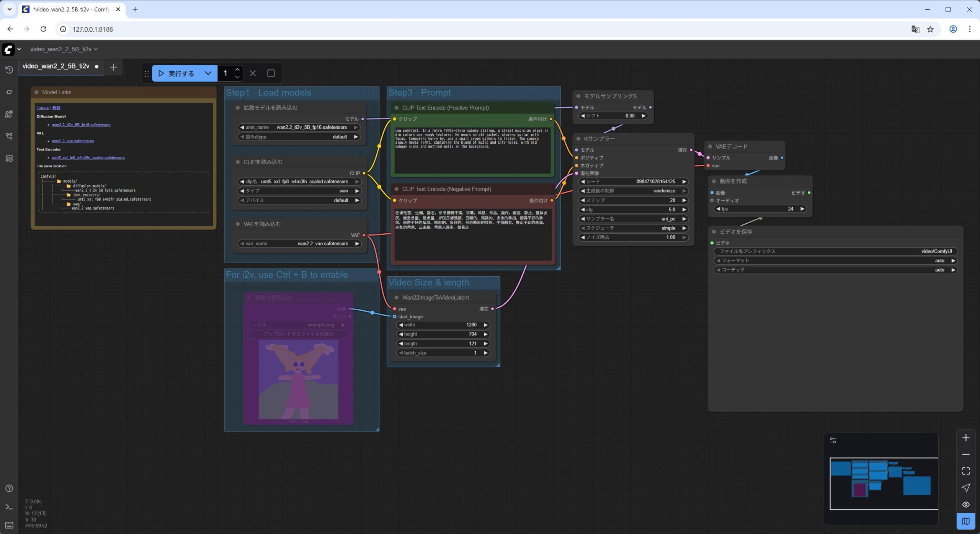980x534 pixels.
Task: Cancel current run with X icon
Action: click(253, 73)
